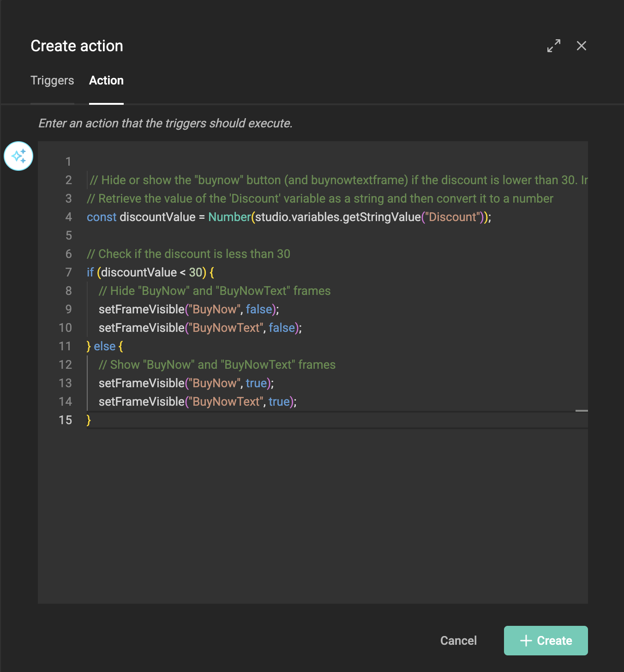Switch to the Triggers tab
Screen dimensions: 624x672
click(52, 80)
